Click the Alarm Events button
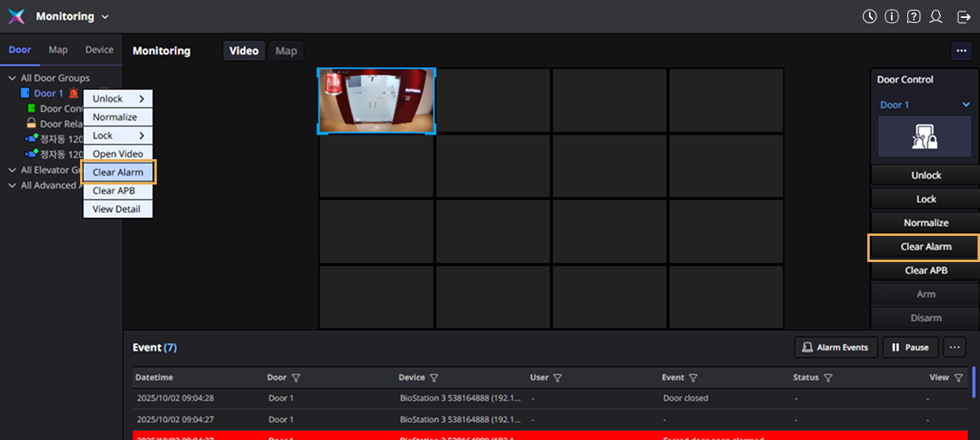Viewport: 980px width, 440px height. click(x=836, y=347)
